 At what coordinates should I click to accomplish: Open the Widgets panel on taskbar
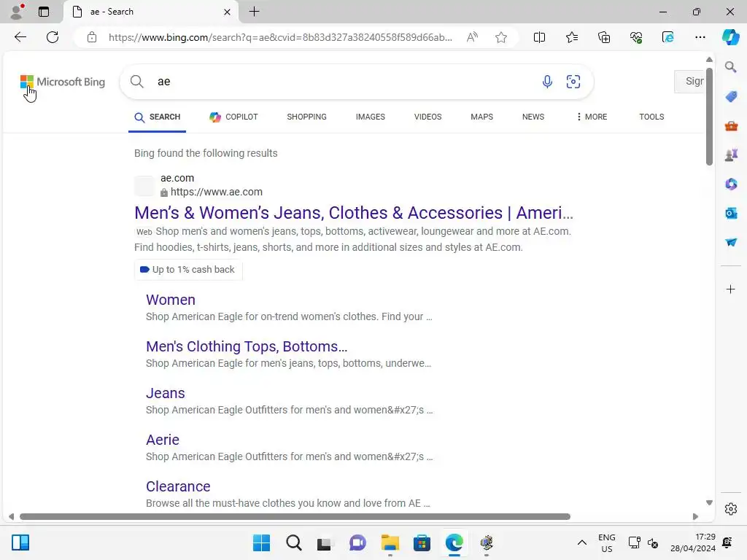click(x=20, y=542)
